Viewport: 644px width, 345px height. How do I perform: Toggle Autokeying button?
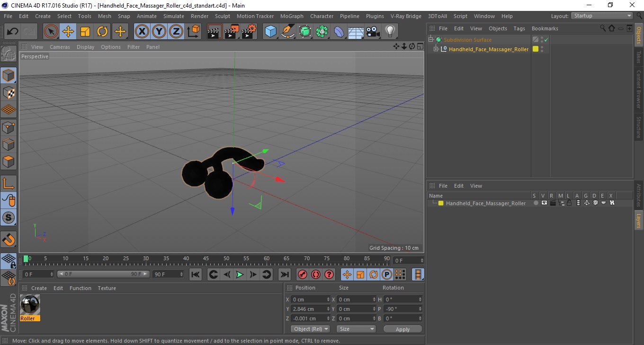pos(316,274)
